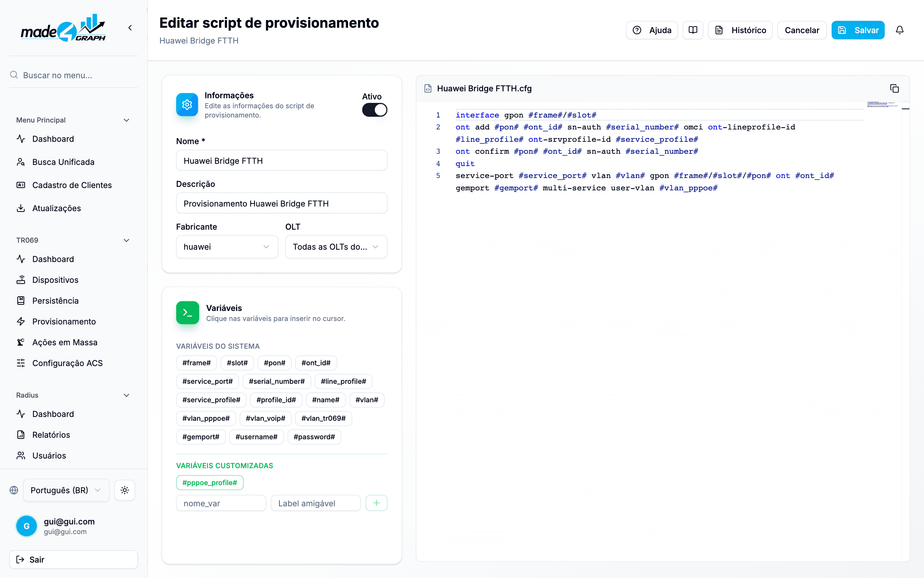Disable the Ativo switch

pos(374,110)
